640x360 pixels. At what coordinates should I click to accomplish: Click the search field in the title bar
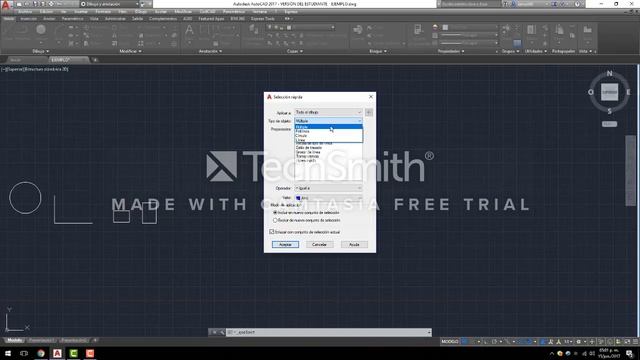[x=469, y=4]
